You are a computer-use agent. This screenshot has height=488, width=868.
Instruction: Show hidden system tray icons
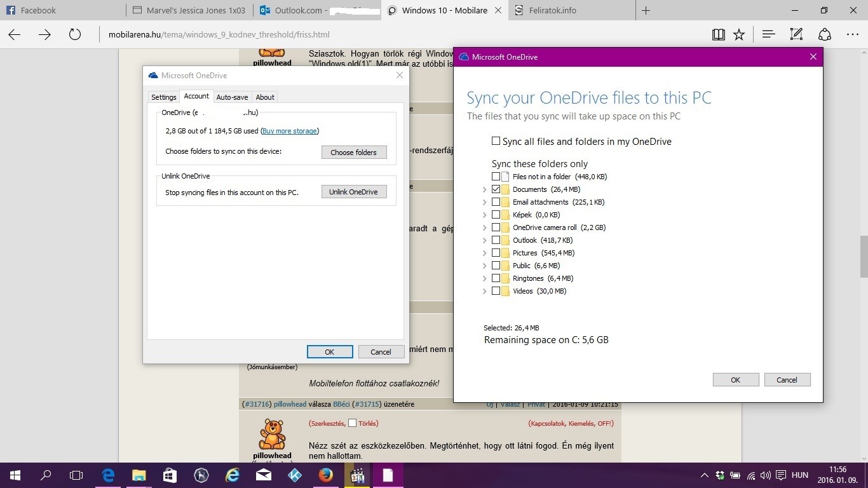coord(704,475)
